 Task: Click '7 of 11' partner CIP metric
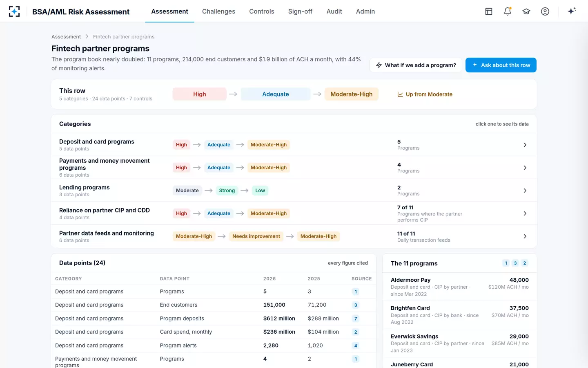[x=405, y=208]
